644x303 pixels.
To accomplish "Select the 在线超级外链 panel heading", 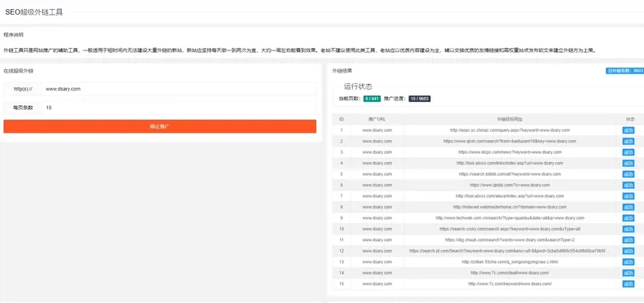I will pyautogui.click(x=19, y=71).
